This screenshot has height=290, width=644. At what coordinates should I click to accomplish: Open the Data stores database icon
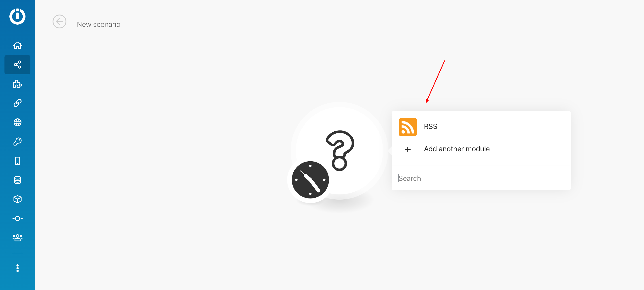point(17,180)
